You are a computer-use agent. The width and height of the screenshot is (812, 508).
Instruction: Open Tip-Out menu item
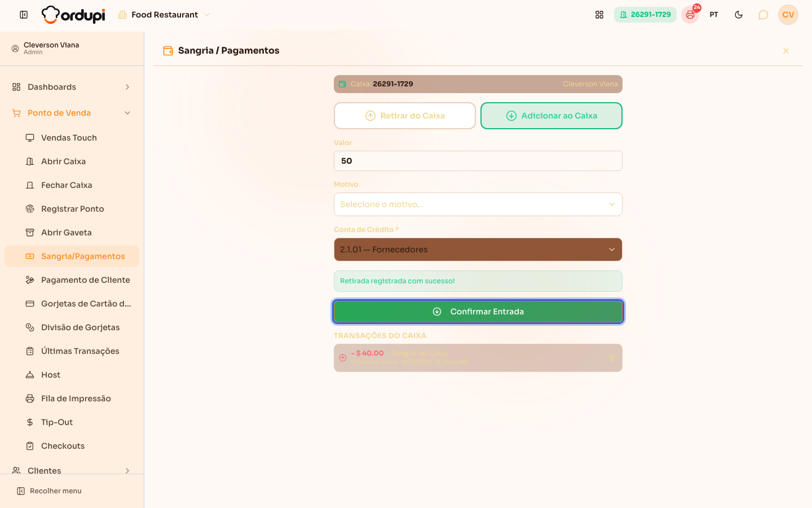point(72,422)
